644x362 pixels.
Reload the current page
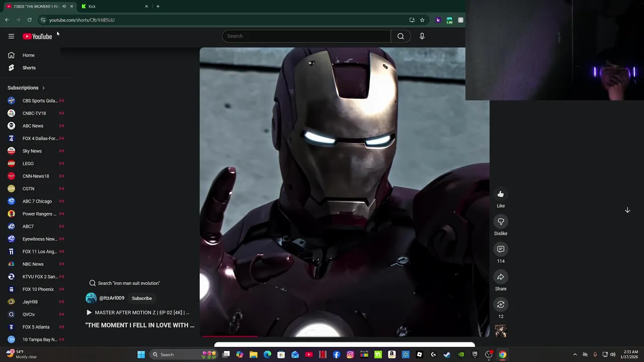30,20
